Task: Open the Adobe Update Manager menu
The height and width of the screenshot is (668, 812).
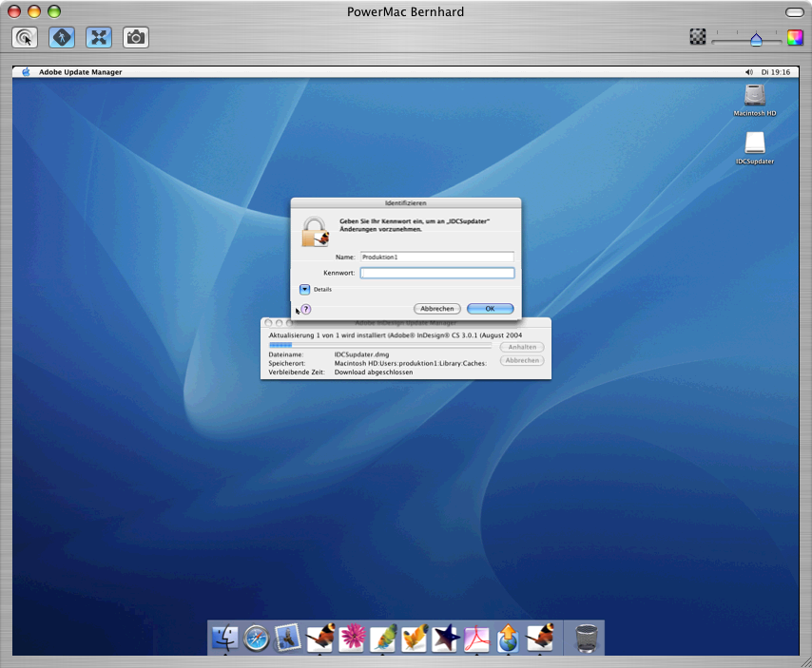Action: [80, 72]
